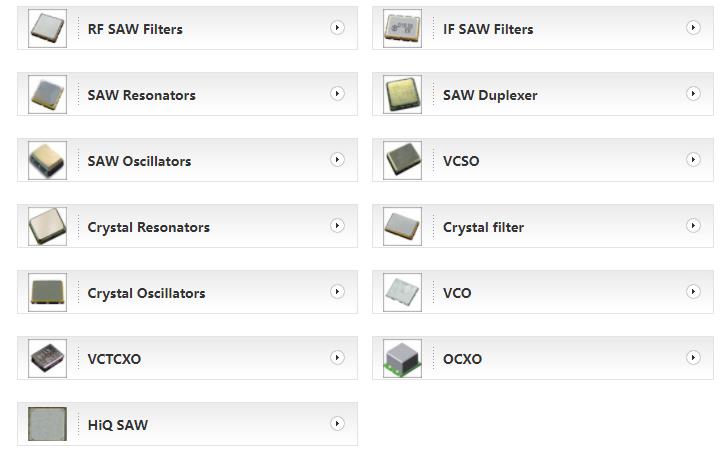Viewport: 728px width, 453px height.
Task: Open the HiQ SAW category link
Action: [117, 425]
